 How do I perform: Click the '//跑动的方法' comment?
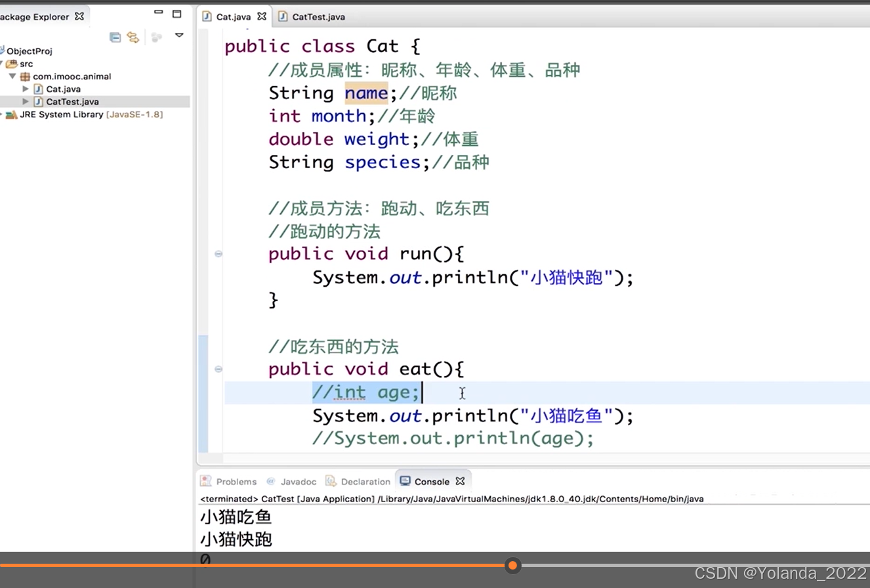324,231
